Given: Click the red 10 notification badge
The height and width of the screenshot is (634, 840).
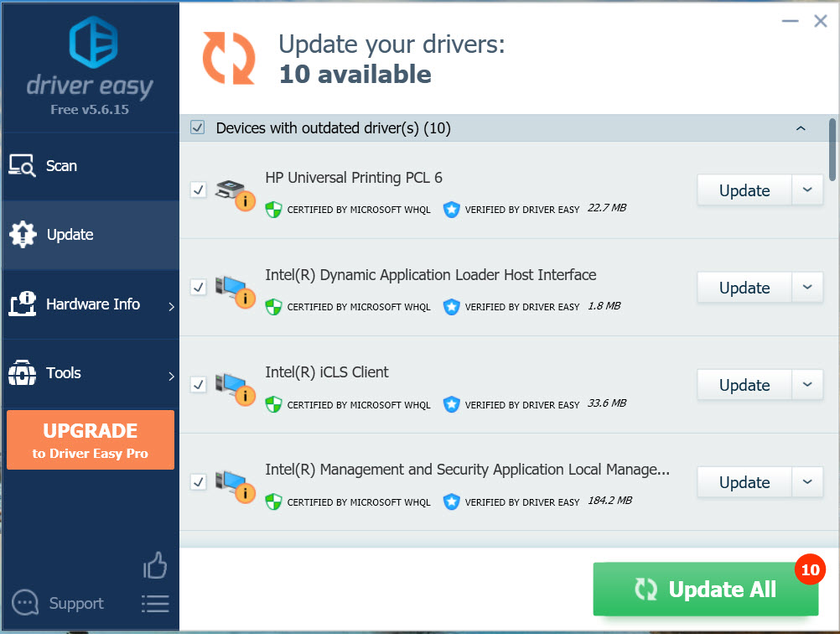Looking at the screenshot, I should pos(810,569).
